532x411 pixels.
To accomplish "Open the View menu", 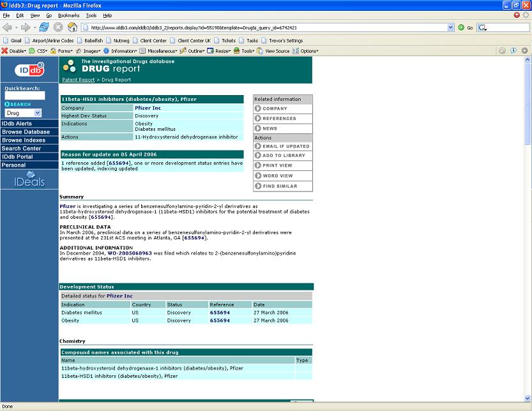I will pyautogui.click(x=35, y=15).
